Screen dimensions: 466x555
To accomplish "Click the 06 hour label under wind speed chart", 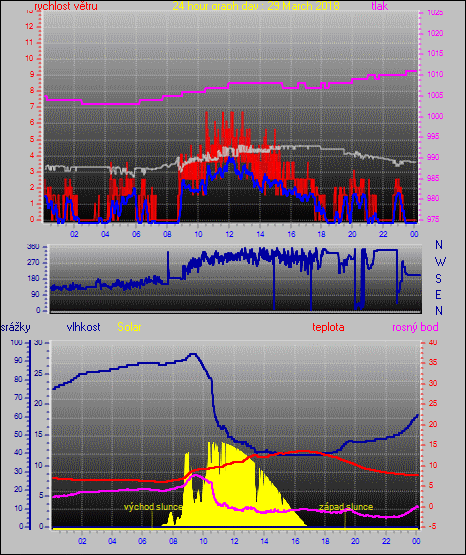I will click(x=136, y=234).
